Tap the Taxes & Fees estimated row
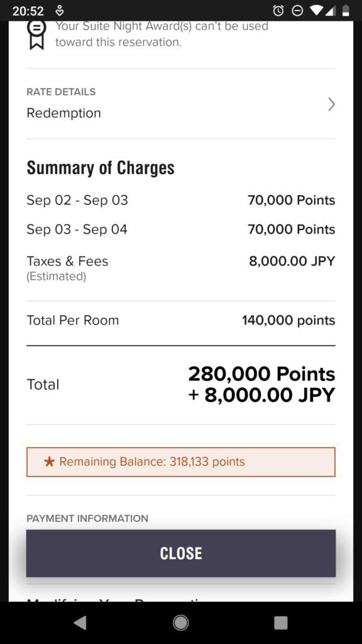 pyautogui.click(x=181, y=268)
